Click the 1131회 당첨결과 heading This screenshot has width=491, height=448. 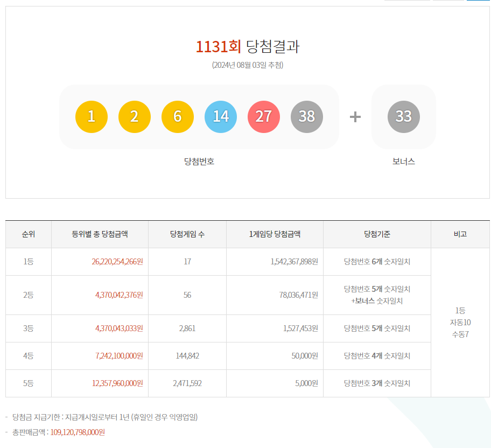pyautogui.click(x=248, y=47)
